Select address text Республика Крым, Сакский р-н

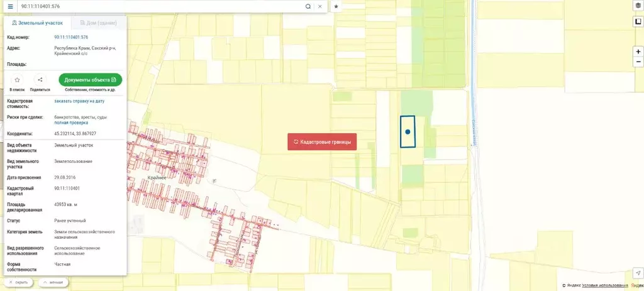pos(85,48)
